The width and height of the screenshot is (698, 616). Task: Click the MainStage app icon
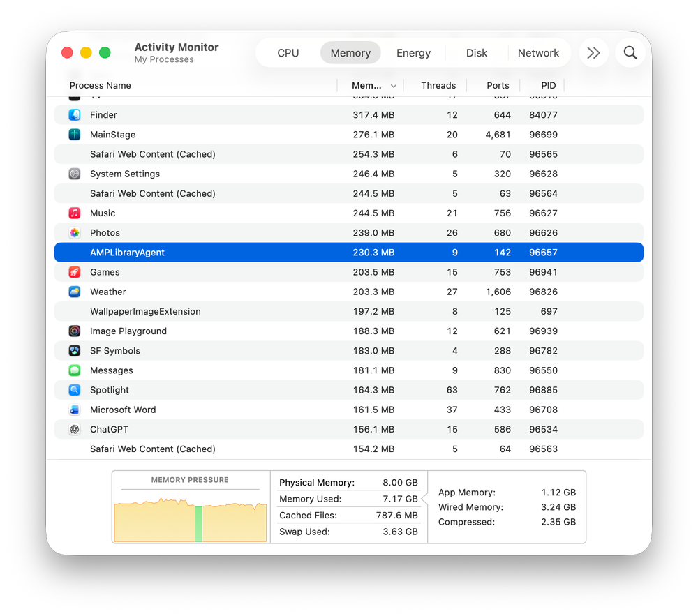coord(75,135)
